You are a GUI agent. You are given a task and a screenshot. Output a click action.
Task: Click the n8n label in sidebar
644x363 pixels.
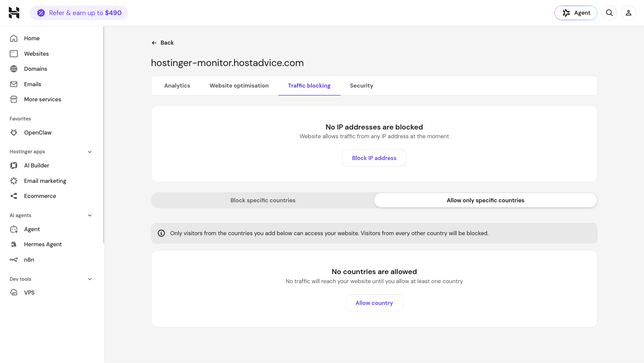point(29,260)
